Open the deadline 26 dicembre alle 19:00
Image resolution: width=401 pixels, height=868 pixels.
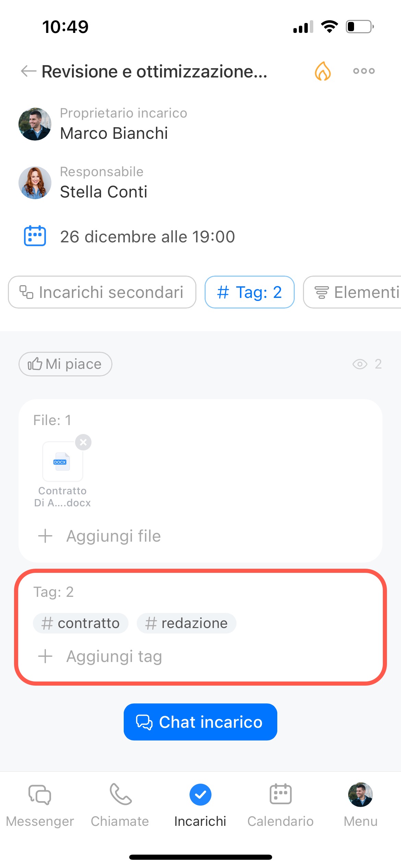click(147, 237)
